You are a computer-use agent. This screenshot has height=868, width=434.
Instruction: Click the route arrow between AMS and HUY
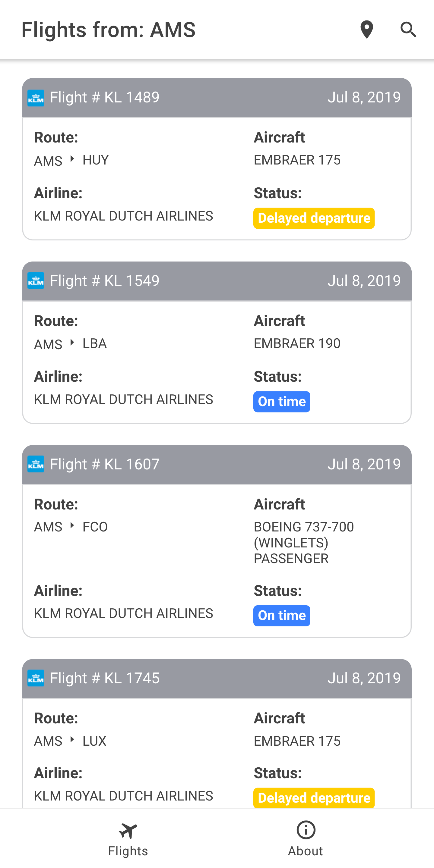tap(72, 159)
